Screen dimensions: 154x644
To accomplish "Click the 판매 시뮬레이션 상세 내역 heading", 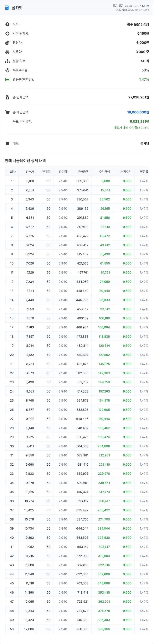I will coord(25,161).
